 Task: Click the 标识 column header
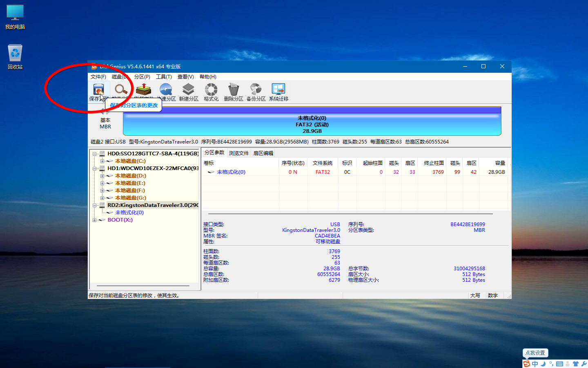[347, 163]
